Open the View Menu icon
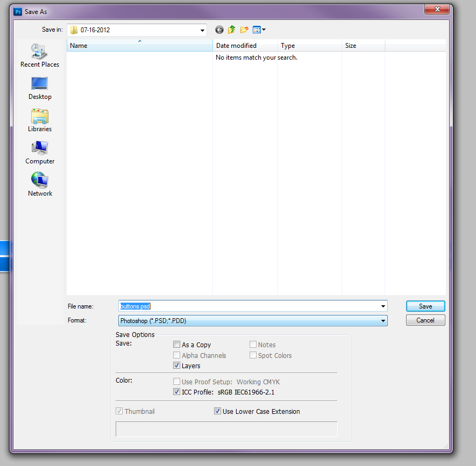The width and height of the screenshot is (476, 466). [x=259, y=30]
